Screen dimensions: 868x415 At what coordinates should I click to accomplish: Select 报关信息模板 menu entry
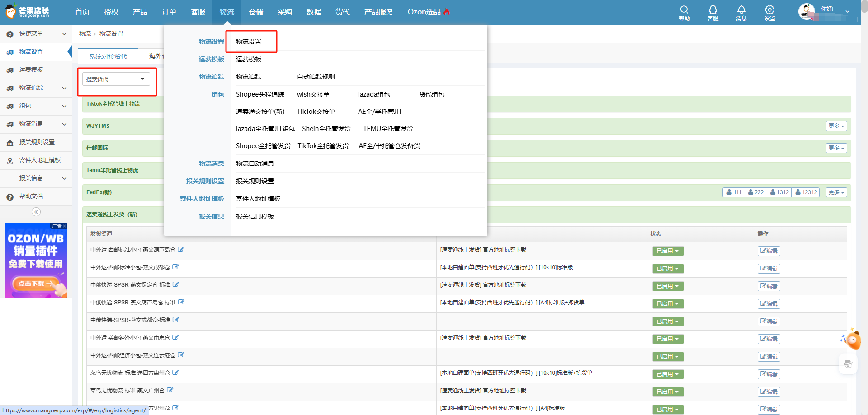point(255,216)
